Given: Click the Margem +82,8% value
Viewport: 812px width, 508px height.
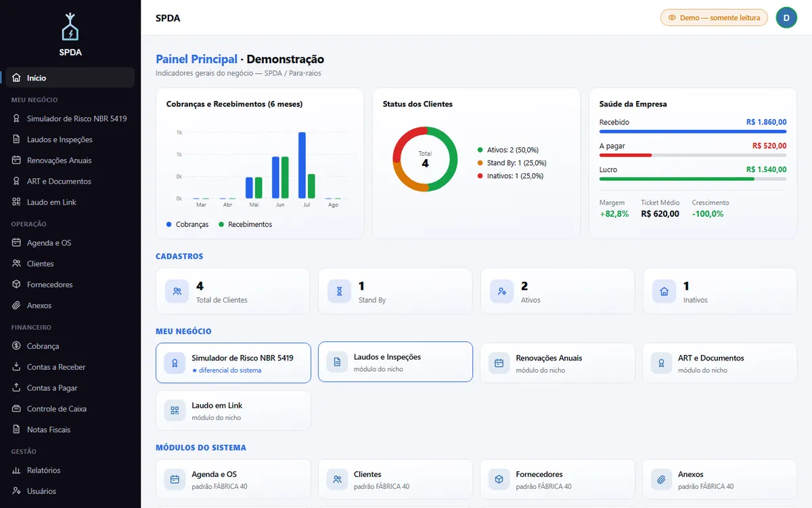Looking at the screenshot, I should [614, 213].
